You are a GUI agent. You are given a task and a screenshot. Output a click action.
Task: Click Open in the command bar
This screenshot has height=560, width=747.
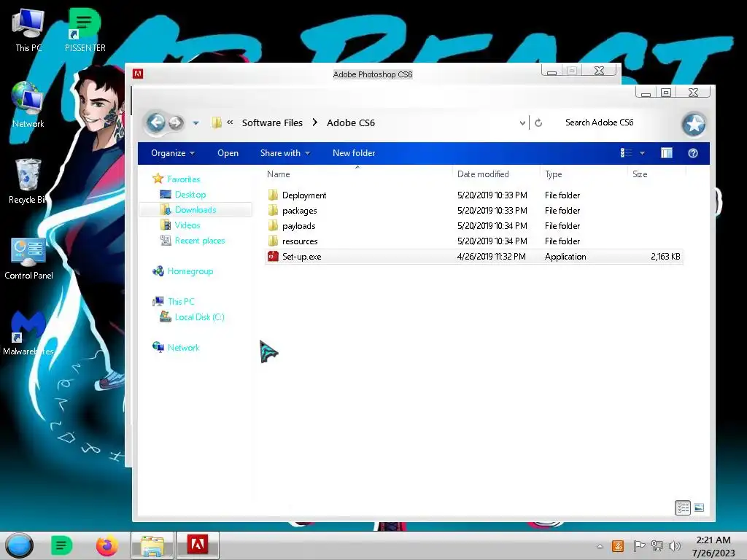coord(228,153)
